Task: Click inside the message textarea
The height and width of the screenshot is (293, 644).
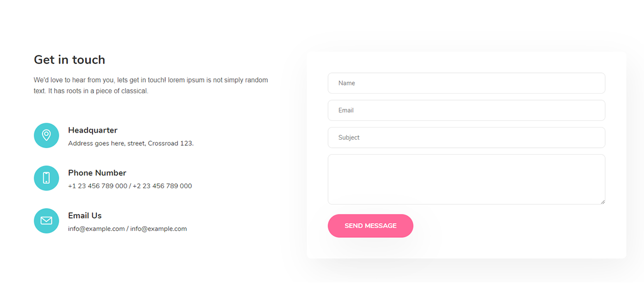Action: point(466,180)
